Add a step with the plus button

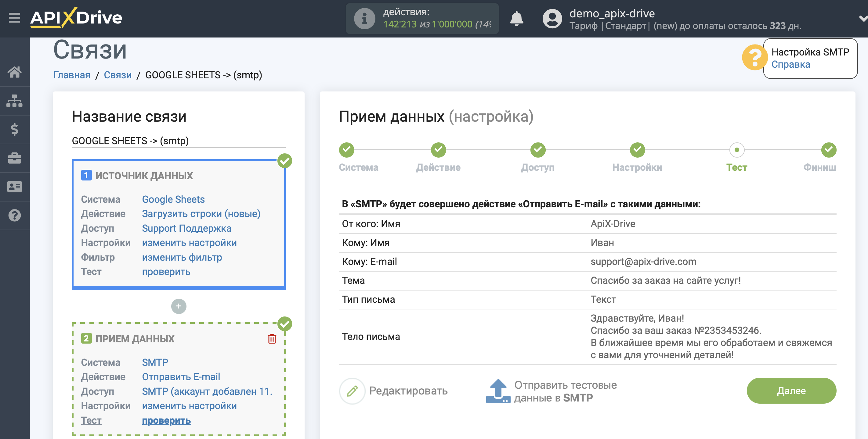[x=179, y=306]
